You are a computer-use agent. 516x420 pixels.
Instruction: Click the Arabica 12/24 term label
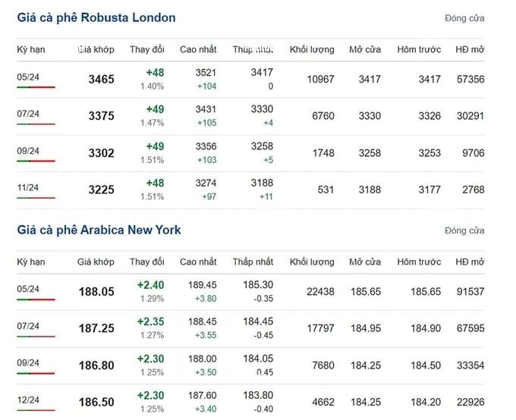click(x=28, y=400)
